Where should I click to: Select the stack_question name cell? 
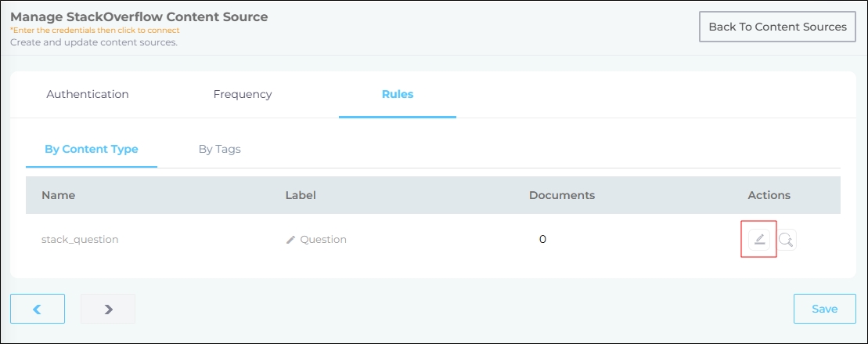point(80,240)
